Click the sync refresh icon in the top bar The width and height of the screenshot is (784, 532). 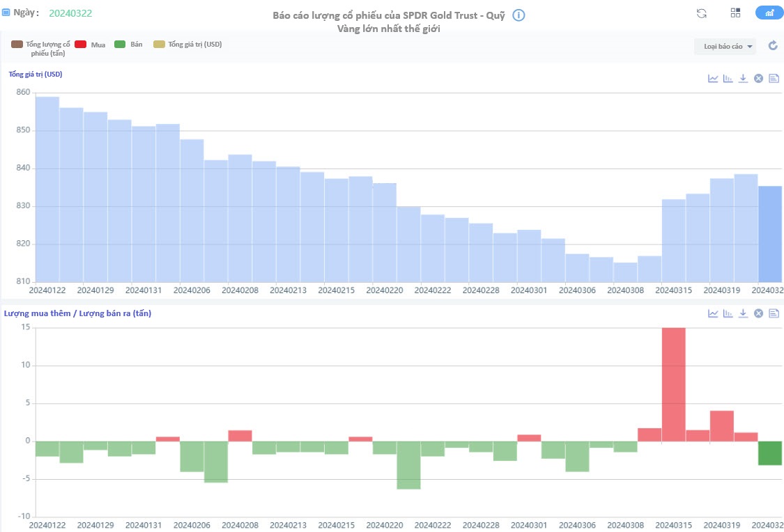pos(702,13)
